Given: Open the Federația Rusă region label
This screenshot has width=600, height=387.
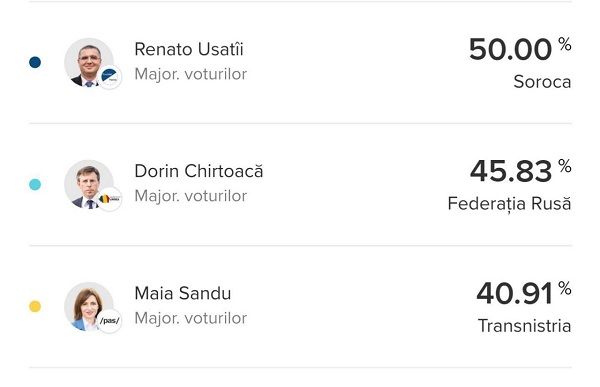Looking at the screenshot, I should tap(509, 204).
